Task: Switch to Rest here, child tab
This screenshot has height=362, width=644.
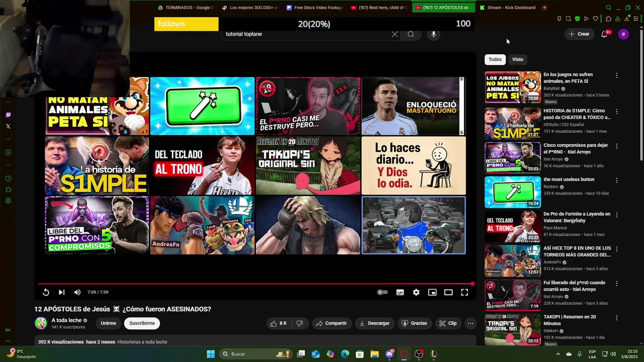Action: (379, 8)
